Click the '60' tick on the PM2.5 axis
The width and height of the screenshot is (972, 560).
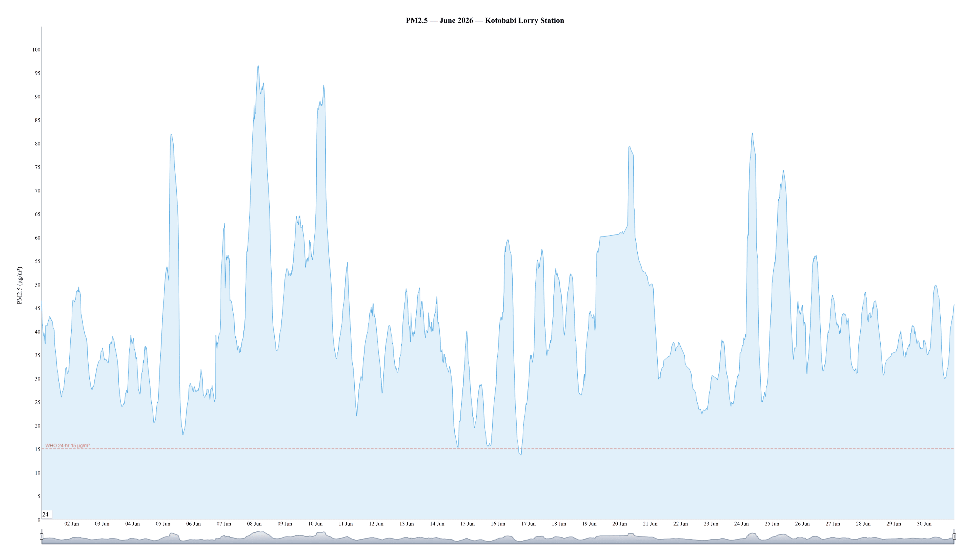point(37,238)
